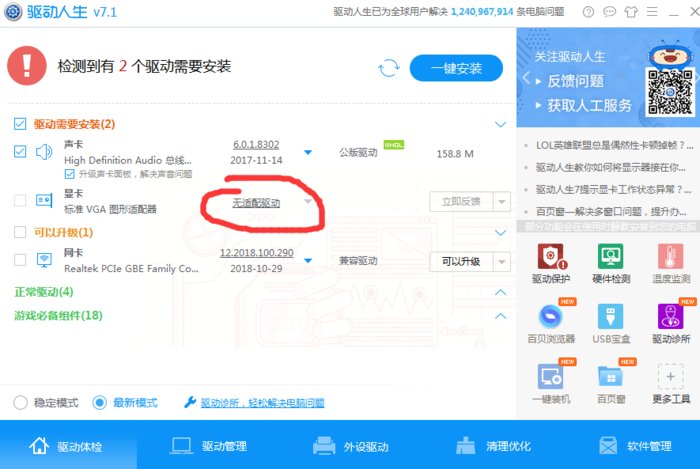Viewport: 700px width, 469px height.
Task: Launch the 硬件检测 hardware detection tool
Action: coord(610,257)
